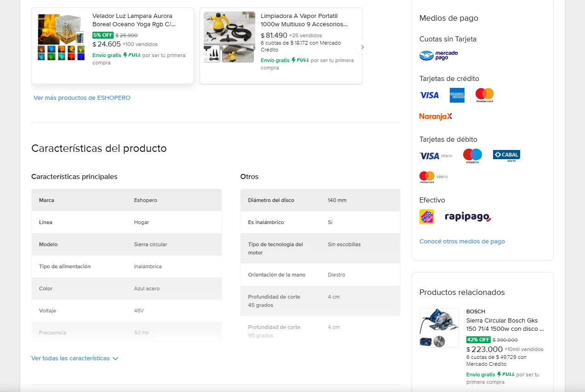
Task: Click the NaranjaX logo
Action: pyautogui.click(x=436, y=116)
